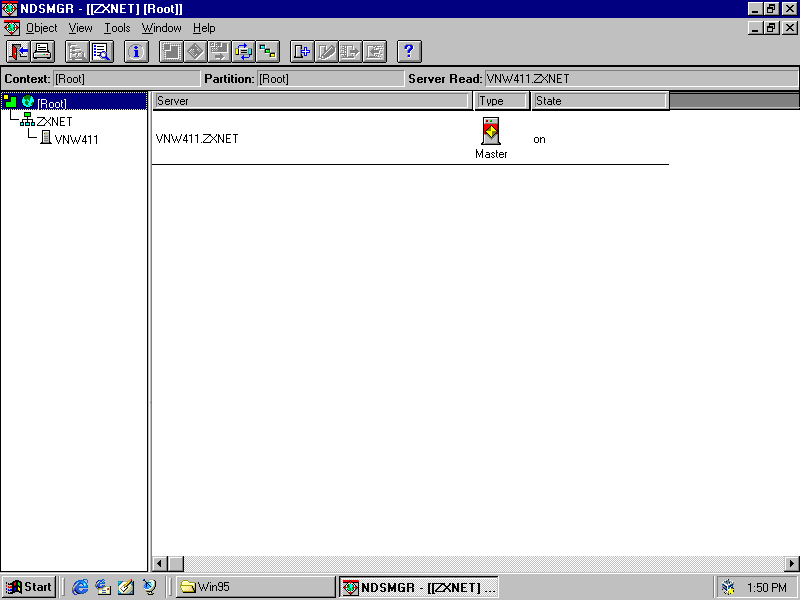Click the NDSMGR icon left of Object menu

coord(11,28)
